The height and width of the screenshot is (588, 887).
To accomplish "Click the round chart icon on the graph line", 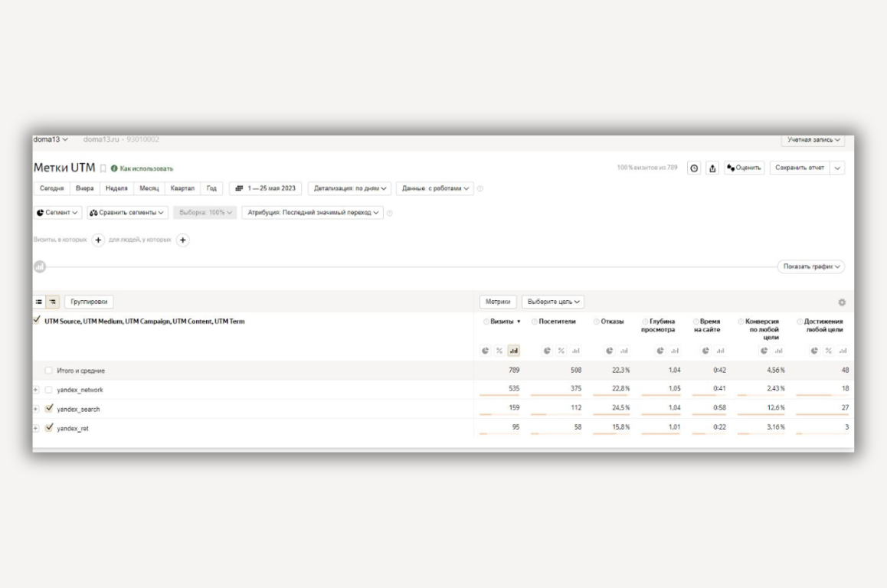I will click(40, 267).
